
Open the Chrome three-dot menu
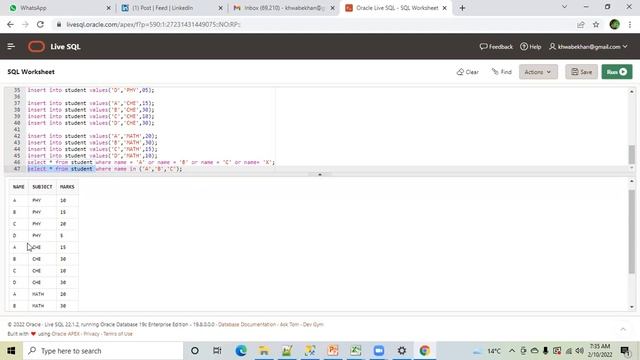pos(630,24)
